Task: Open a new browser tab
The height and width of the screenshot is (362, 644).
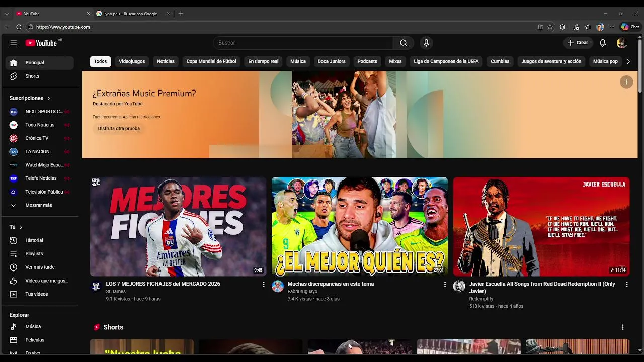Action: click(x=181, y=14)
